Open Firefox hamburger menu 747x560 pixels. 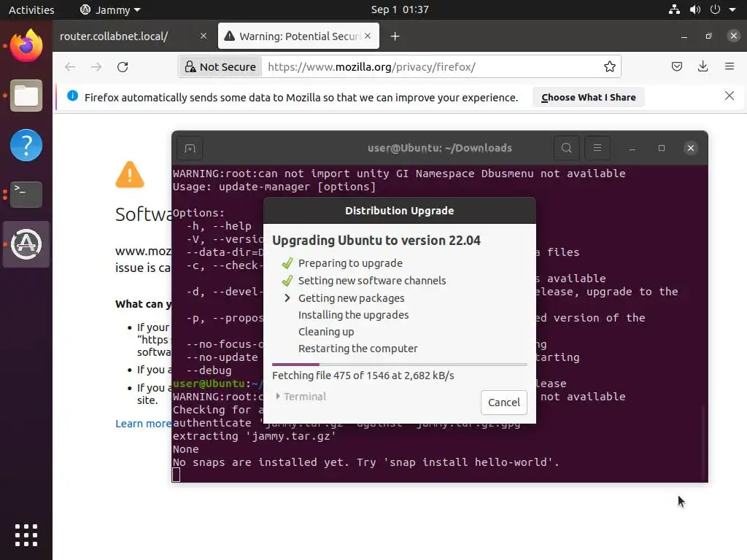[x=729, y=66]
